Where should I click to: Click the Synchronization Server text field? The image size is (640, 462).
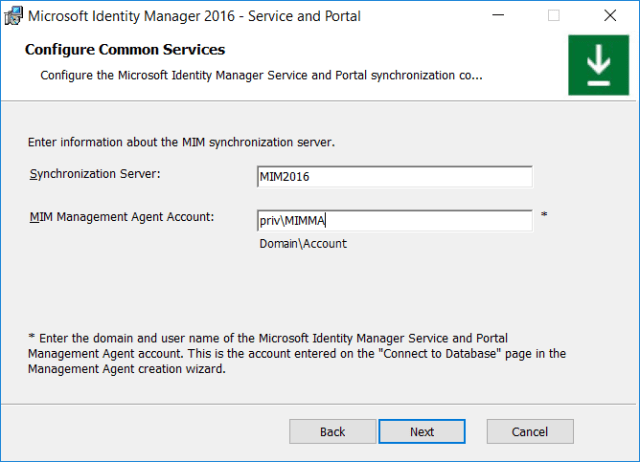point(394,177)
